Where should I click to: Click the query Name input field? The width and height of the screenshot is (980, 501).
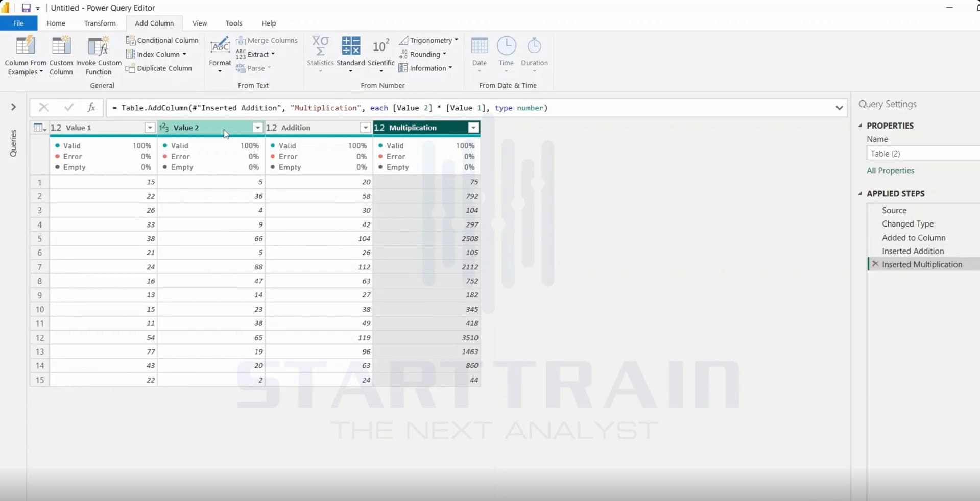[x=923, y=154]
